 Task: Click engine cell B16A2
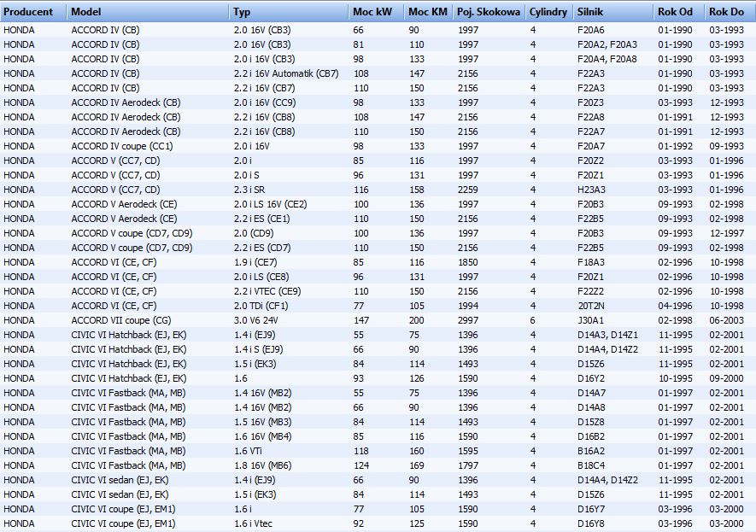click(590, 451)
